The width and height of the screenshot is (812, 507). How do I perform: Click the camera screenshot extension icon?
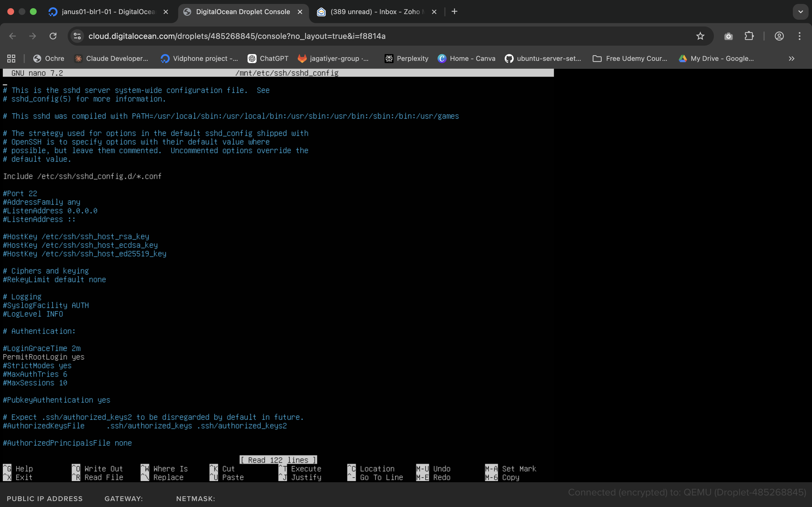pos(729,36)
